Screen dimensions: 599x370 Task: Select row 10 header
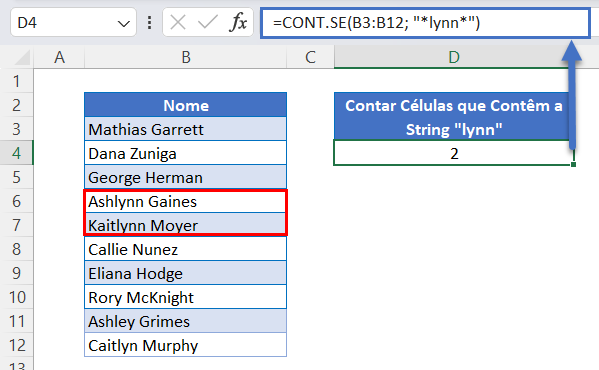pos(16,297)
